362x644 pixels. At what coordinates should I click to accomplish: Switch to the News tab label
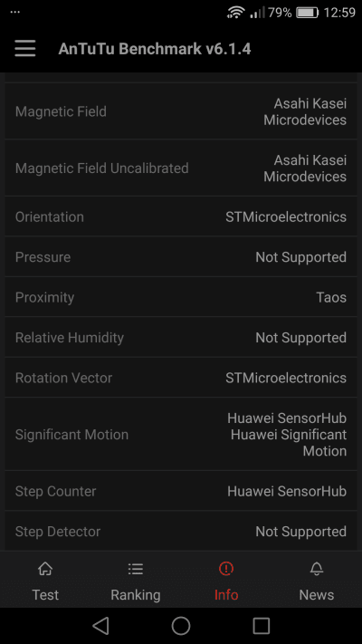[x=317, y=595]
